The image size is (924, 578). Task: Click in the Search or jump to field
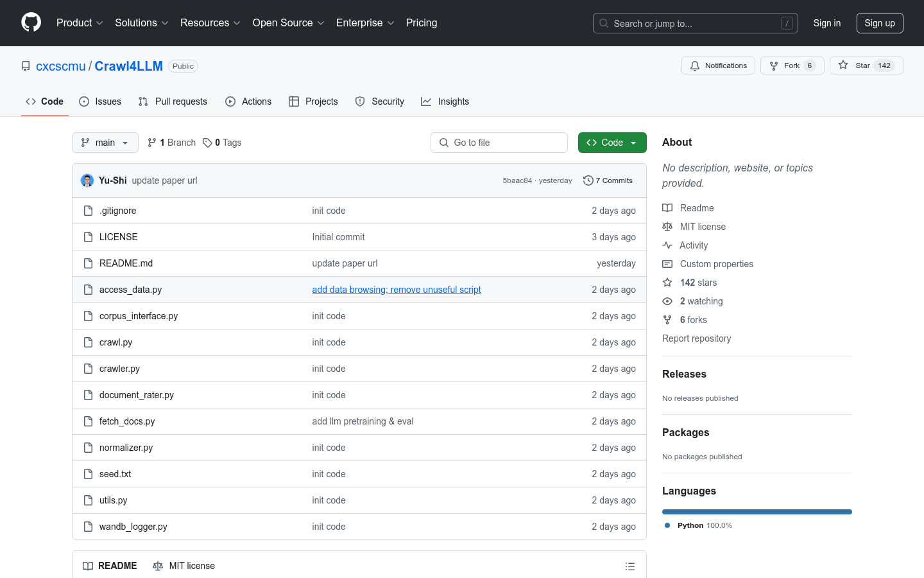coord(696,23)
